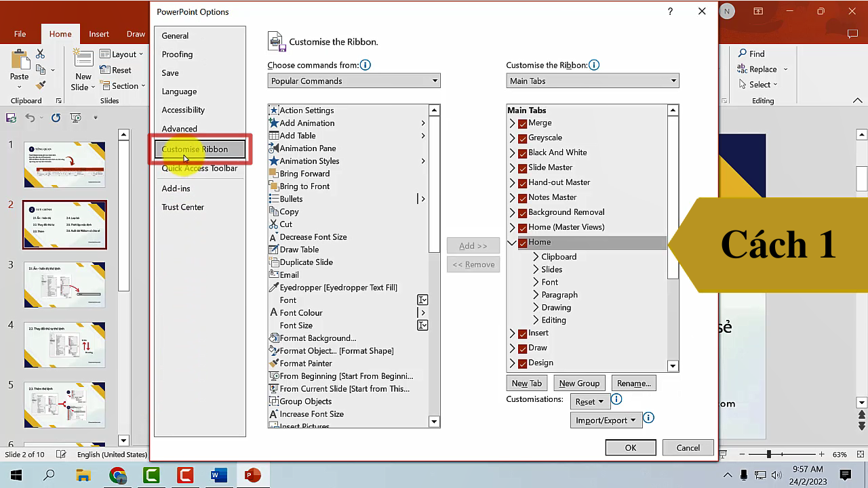The width and height of the screenshot is (868, 488).
Task: Click the Increase Font Size icon
Action: (274, 413)
